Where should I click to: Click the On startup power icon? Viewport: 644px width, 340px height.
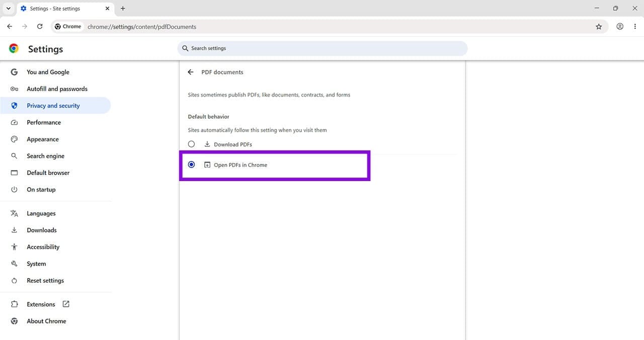14,190
